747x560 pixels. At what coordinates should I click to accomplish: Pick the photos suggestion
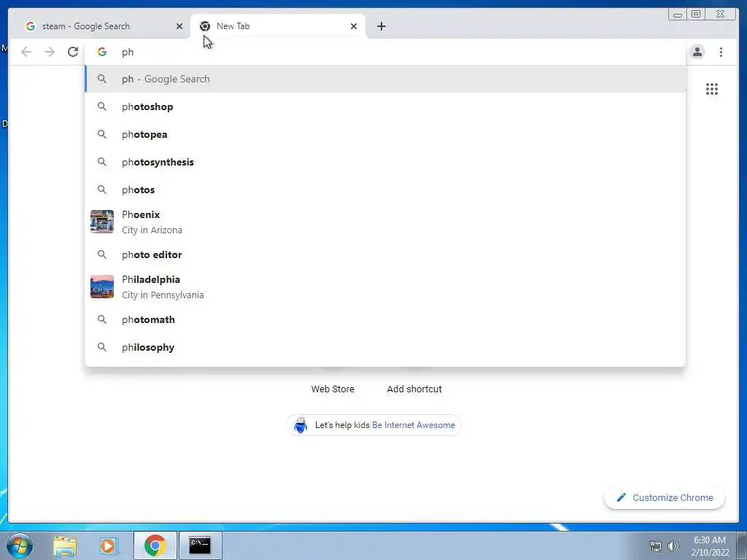(x=385, y=190)
